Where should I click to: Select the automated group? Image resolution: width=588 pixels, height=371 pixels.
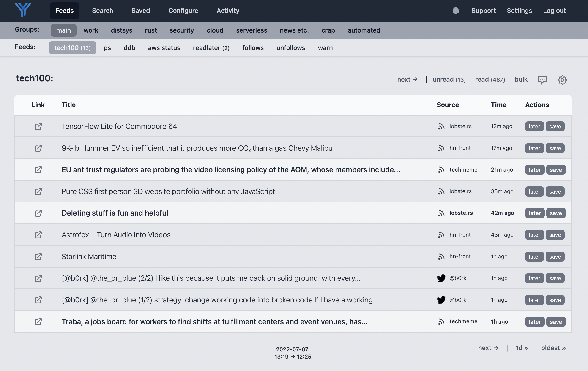tap(364, 30)
